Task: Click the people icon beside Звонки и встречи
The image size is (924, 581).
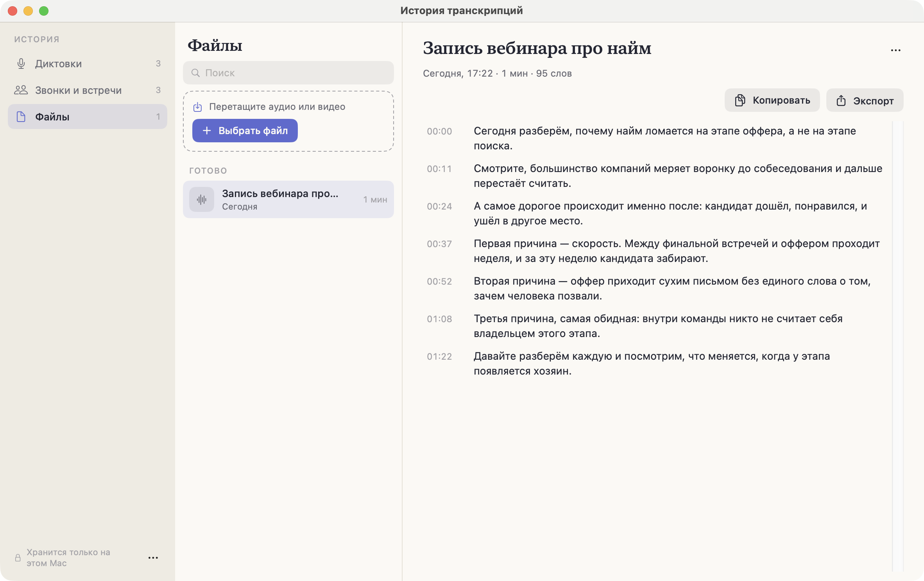Action: pos(21,90)
